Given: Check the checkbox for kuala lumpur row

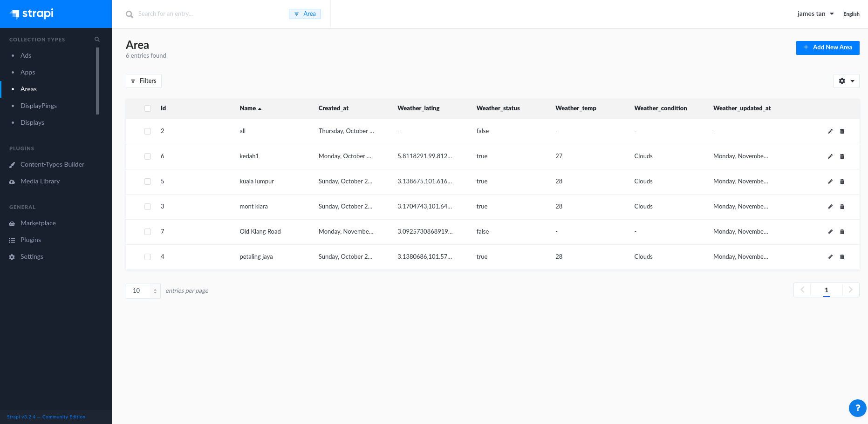Looking at the screenshot, I should [x=148, y=182].
